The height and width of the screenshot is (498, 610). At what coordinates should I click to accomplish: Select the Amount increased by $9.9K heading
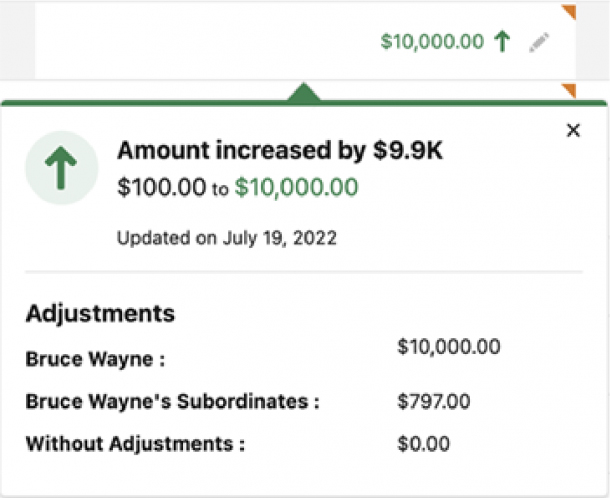click(x=280, y=150)
